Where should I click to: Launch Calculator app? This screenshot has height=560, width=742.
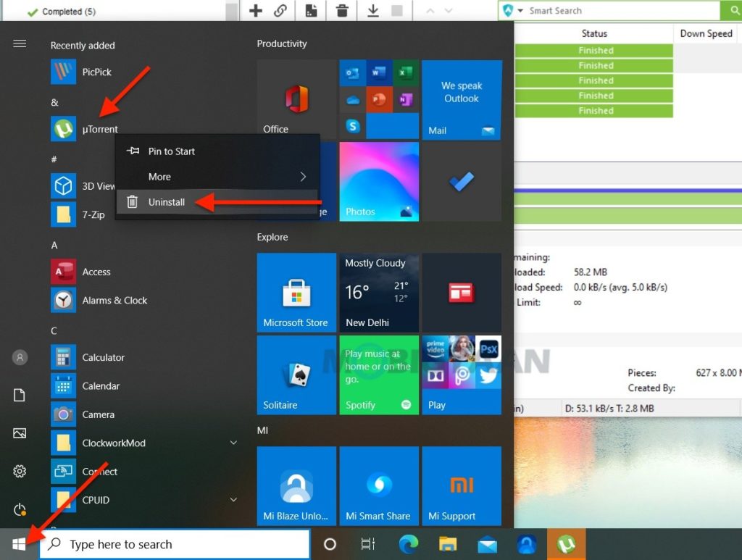(88, 357)
